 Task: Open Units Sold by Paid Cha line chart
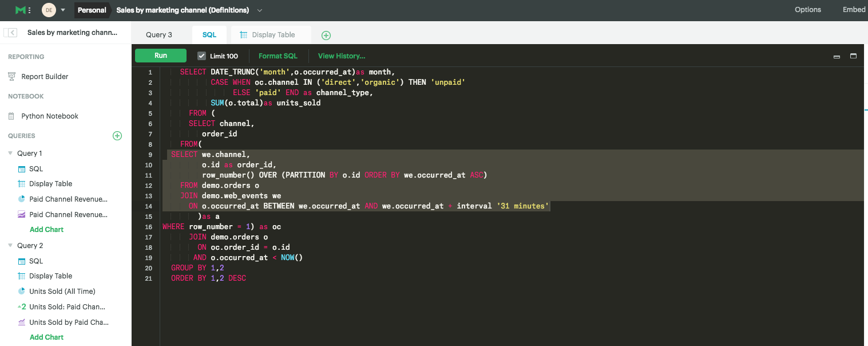coord(69,323)
